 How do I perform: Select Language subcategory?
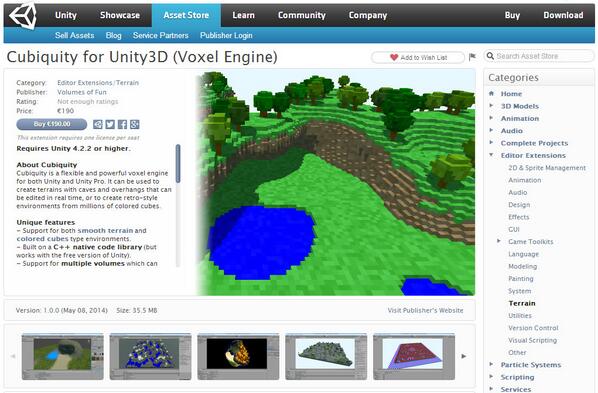pos(524,254)
